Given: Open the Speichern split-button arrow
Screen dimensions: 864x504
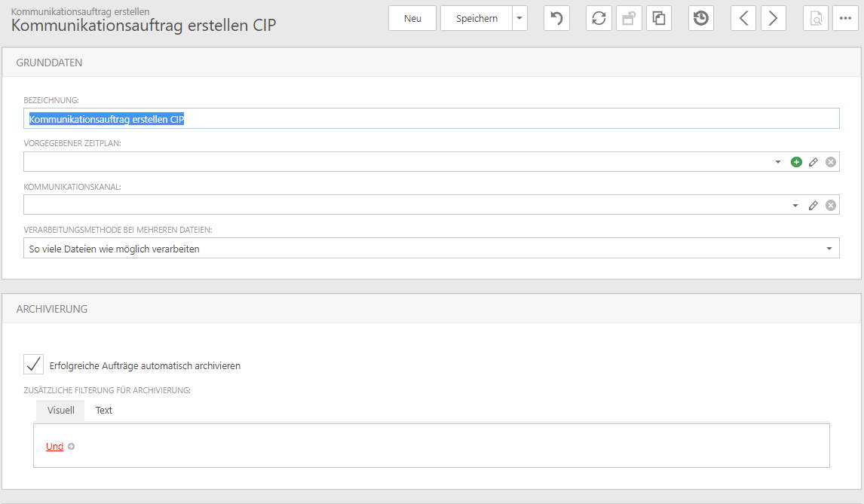Looking at the screenshot, I should [519, 19].
